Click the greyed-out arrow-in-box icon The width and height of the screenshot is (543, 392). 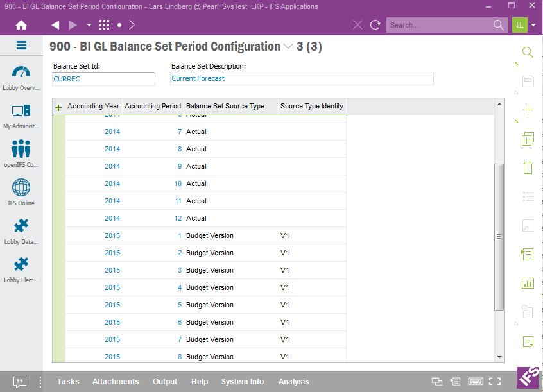(x=528, y=226)
